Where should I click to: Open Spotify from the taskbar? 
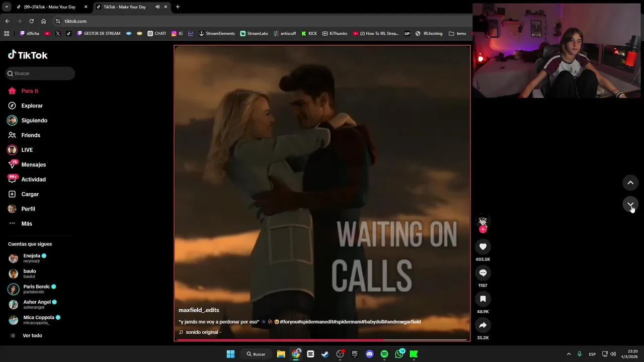(384, 354)
